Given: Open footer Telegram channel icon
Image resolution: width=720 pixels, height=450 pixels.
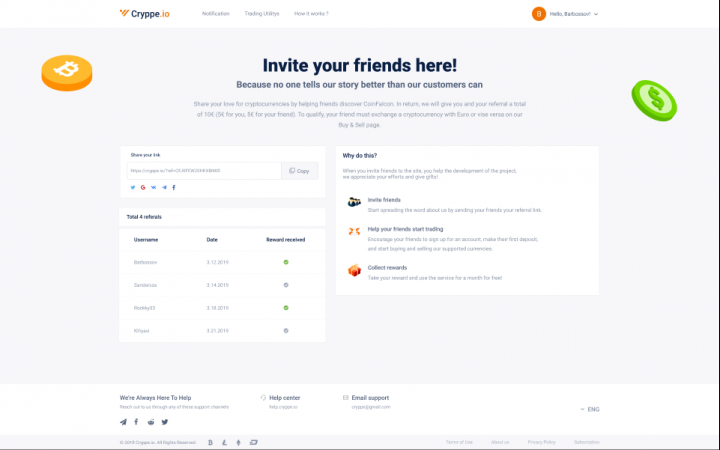Looking at the screenshot, I should (124, 422).
